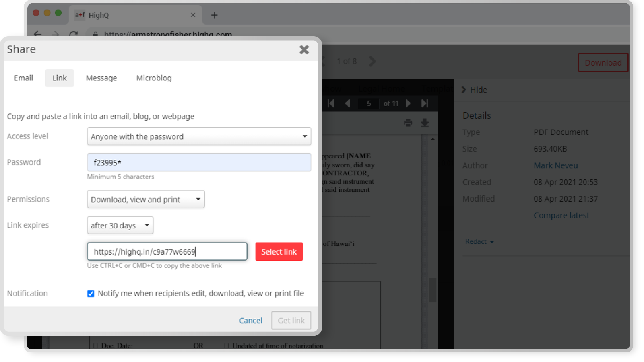Click into the Password field

199,162
